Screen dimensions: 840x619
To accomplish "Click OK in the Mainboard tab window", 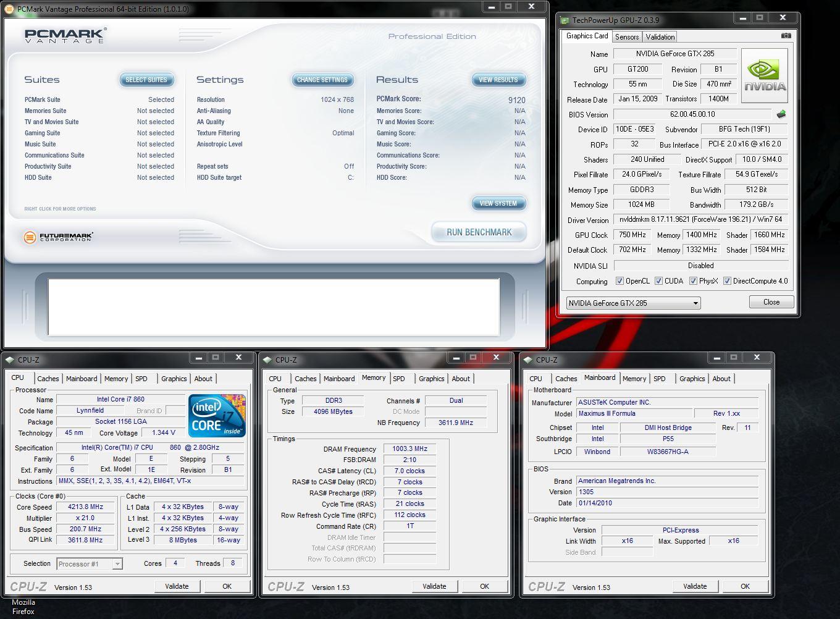I will [x=745, y=586].
